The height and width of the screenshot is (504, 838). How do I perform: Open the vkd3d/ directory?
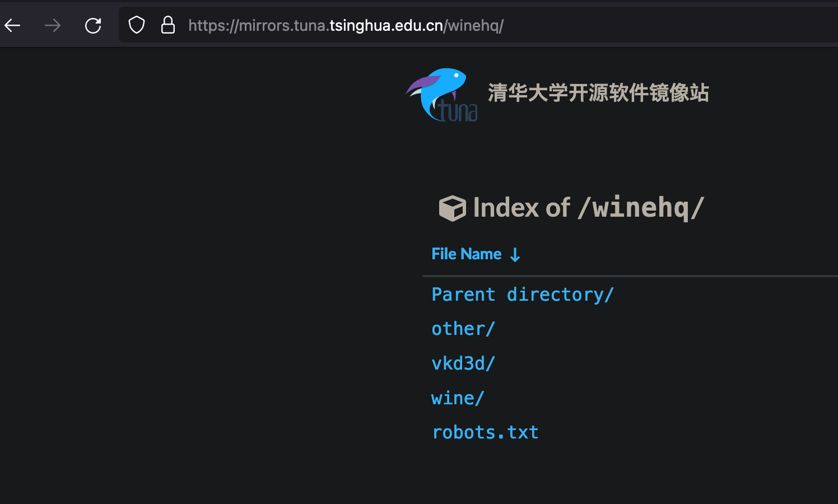[463, 363]
